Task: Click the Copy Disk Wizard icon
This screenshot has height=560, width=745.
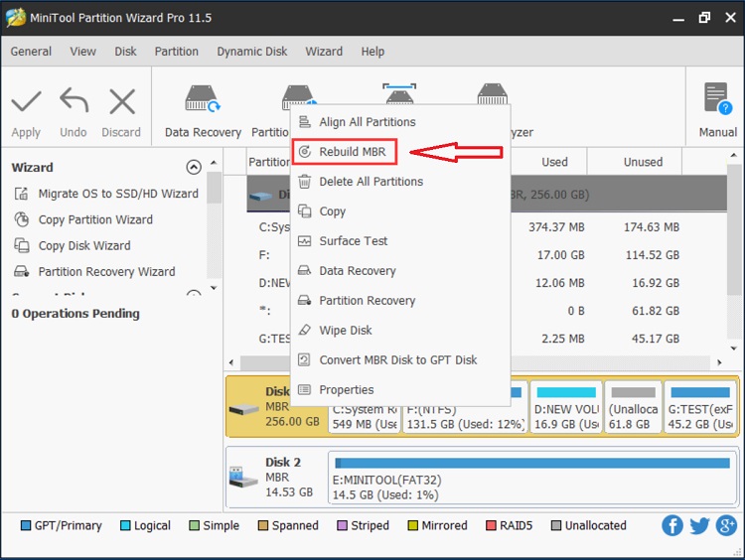Action: tap(22, 245)
